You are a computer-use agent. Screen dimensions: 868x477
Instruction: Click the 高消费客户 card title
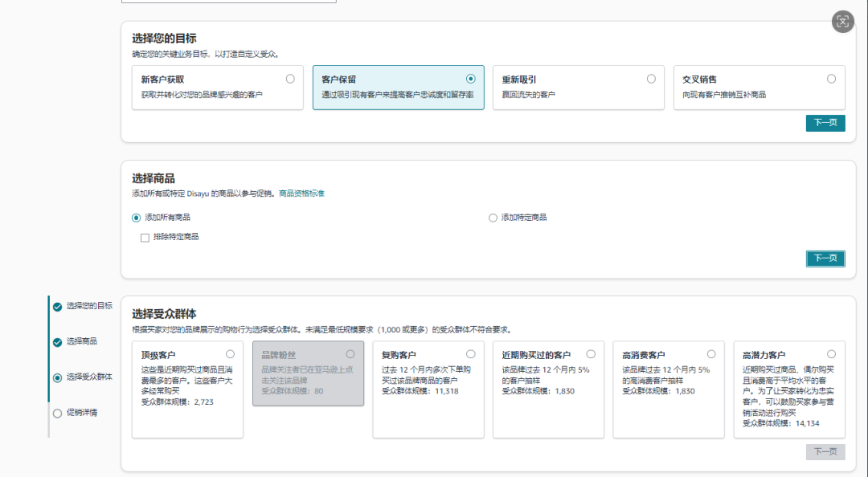coord(643,355)
